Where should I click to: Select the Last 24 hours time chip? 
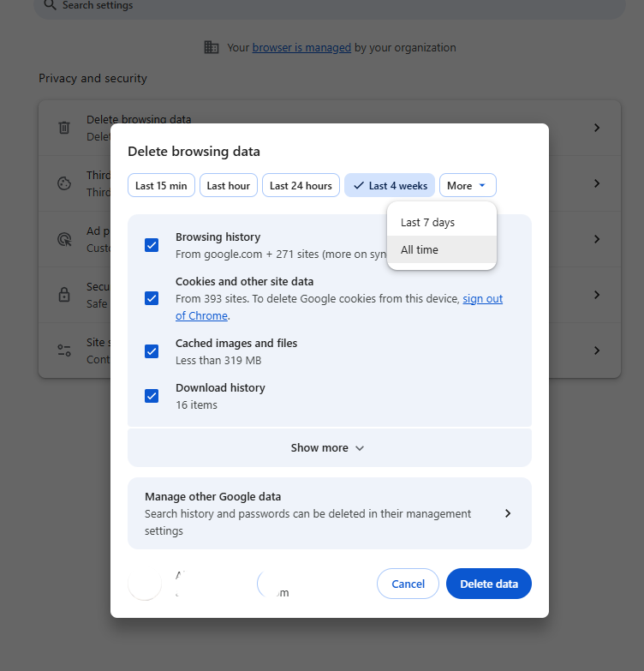[301, 186]
